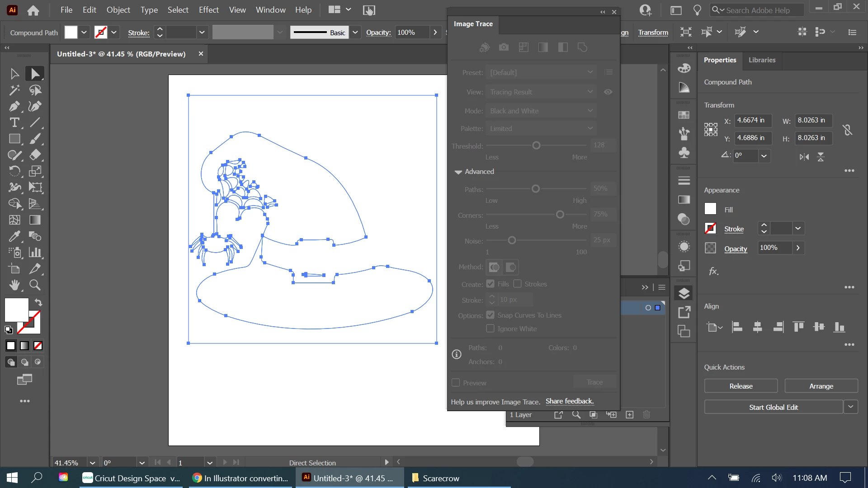Click the Release quick action button

click(x=741, y=386)
